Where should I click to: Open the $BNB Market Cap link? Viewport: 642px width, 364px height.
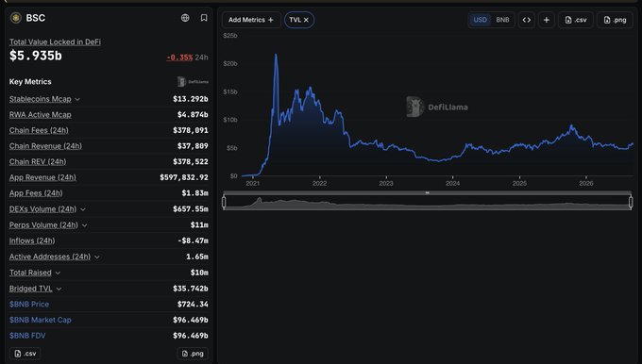[x=40, y=320]
